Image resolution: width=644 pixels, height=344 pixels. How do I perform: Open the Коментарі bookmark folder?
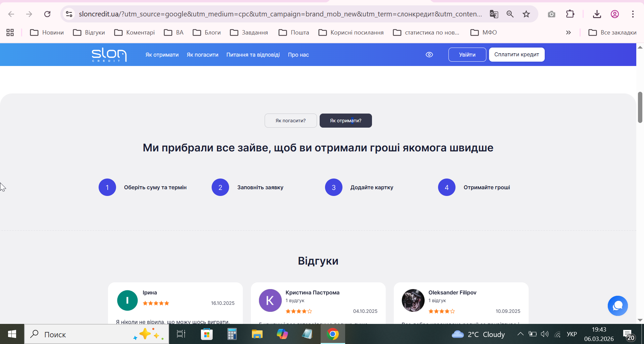(135, 32)
